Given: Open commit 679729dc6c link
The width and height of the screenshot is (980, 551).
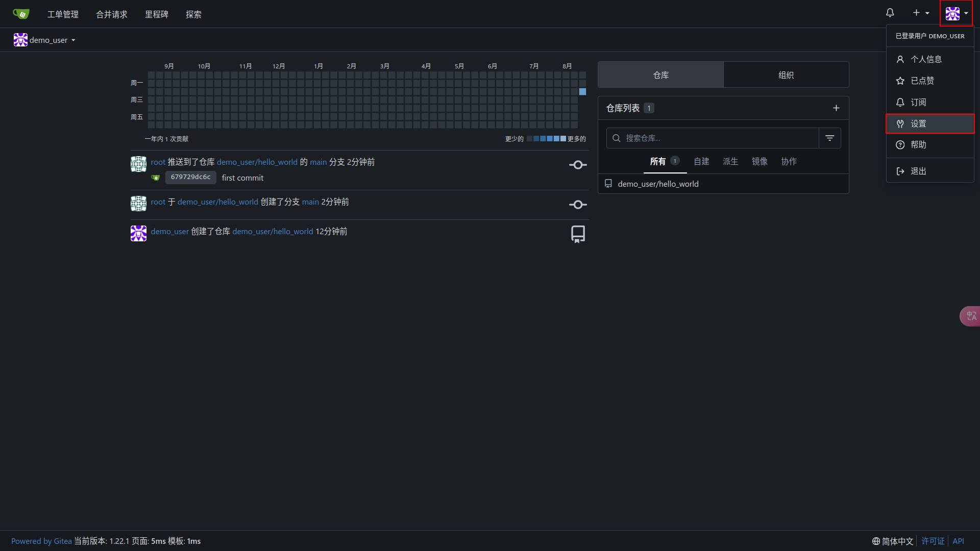Looking at the screenshot, I should point(190,177).
